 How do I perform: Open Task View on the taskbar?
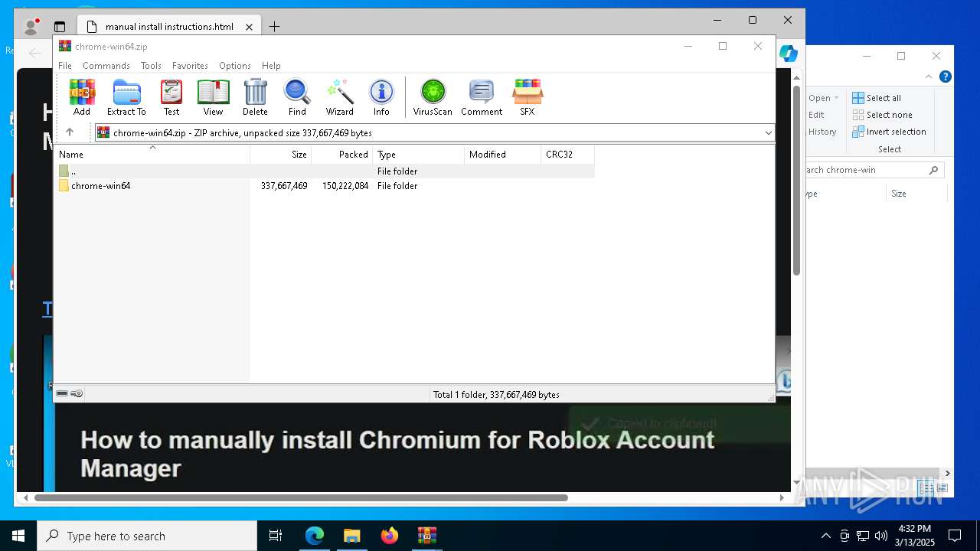(276, 536)
